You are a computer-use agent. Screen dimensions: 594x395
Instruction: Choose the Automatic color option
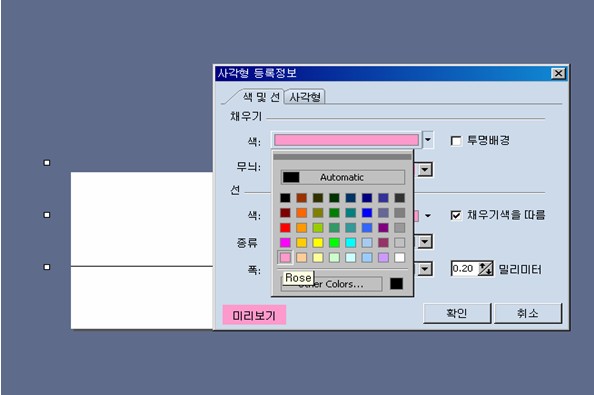click(x=342, y=177)
